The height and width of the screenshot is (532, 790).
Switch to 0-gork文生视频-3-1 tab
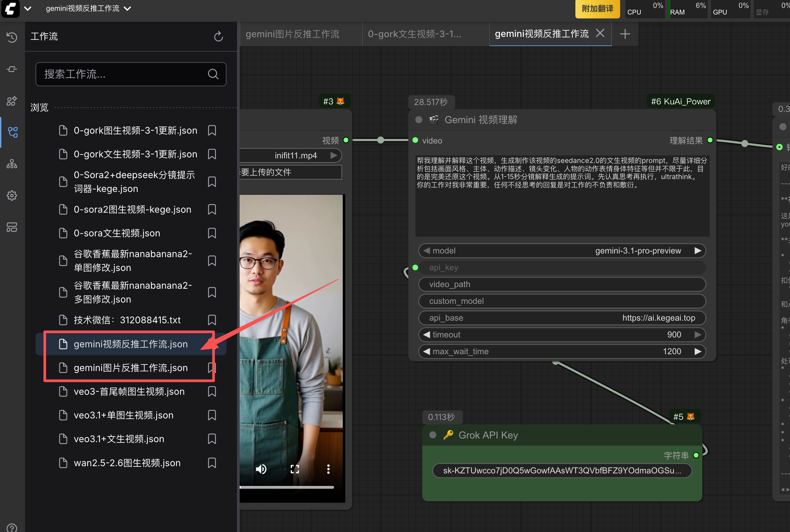click(x=414, y=34)
